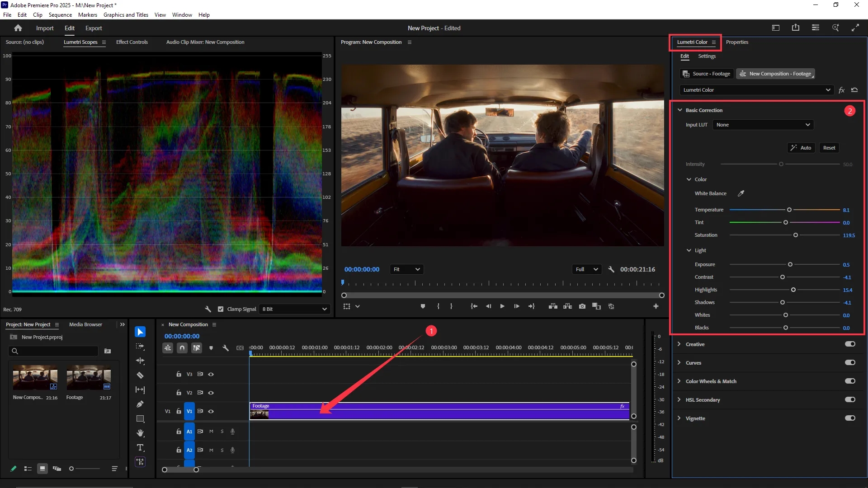Open the Export workspace
This screenshot has height=488, width=868.
[x=94, y=28]
